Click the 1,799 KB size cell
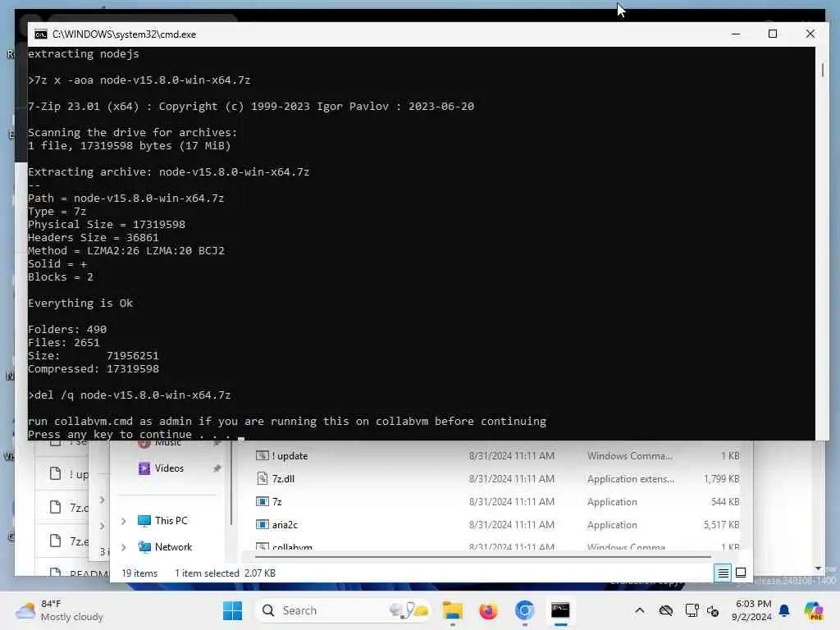 tap(721, 479)
